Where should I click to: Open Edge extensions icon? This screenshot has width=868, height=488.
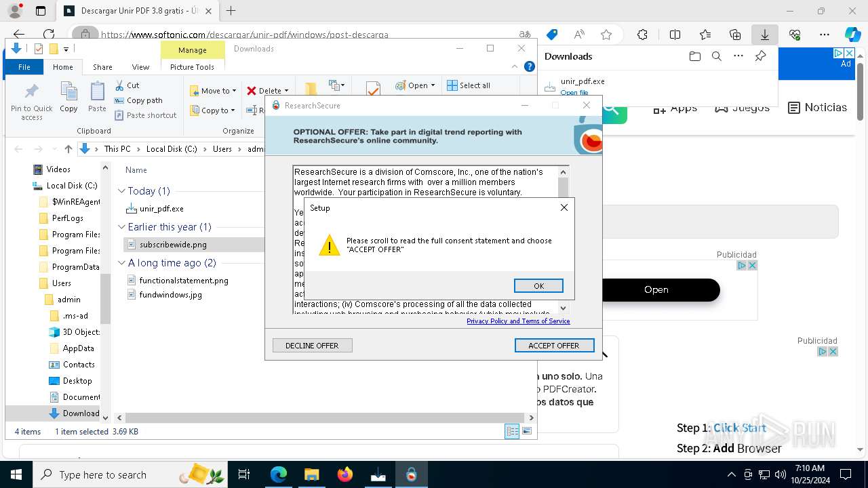tap(642, 35)
